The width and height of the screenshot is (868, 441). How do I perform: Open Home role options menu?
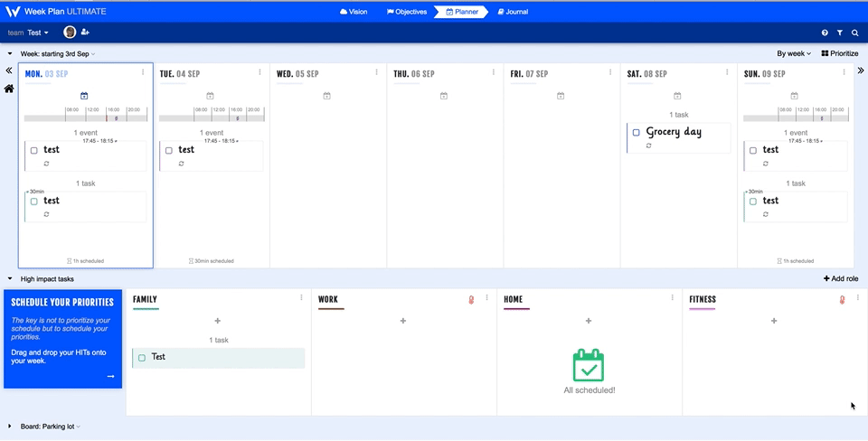[x=673, y=297]
